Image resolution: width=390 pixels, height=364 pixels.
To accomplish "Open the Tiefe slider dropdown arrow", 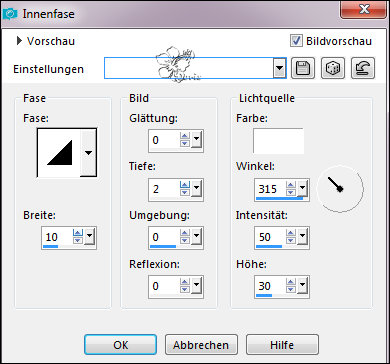I will point(196,189).
